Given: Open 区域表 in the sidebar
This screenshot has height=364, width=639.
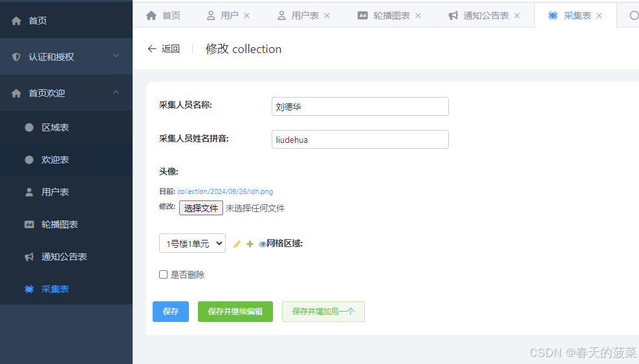Looking at the screenshot, I should (x=66, y=127).
